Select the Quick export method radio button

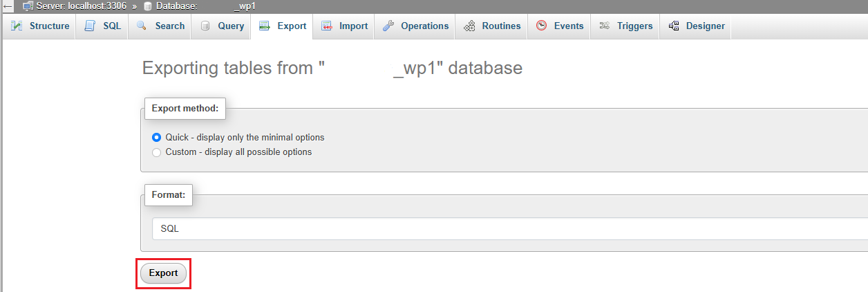(156, 137)
